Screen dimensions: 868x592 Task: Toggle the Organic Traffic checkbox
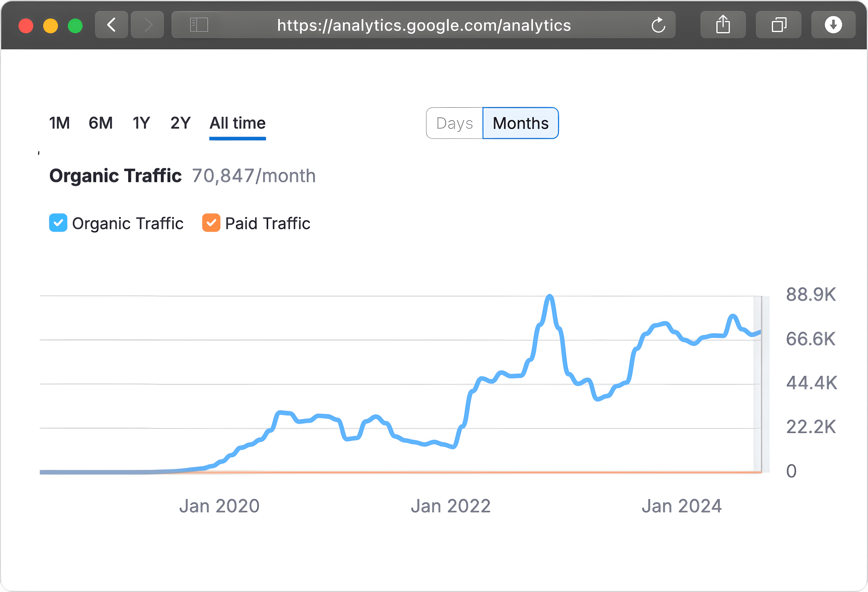59,223
